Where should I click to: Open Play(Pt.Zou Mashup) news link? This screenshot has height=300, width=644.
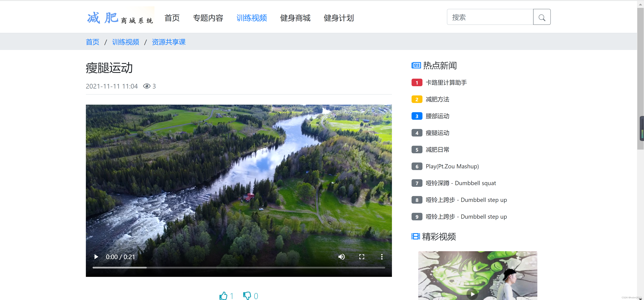click(452, 166)
